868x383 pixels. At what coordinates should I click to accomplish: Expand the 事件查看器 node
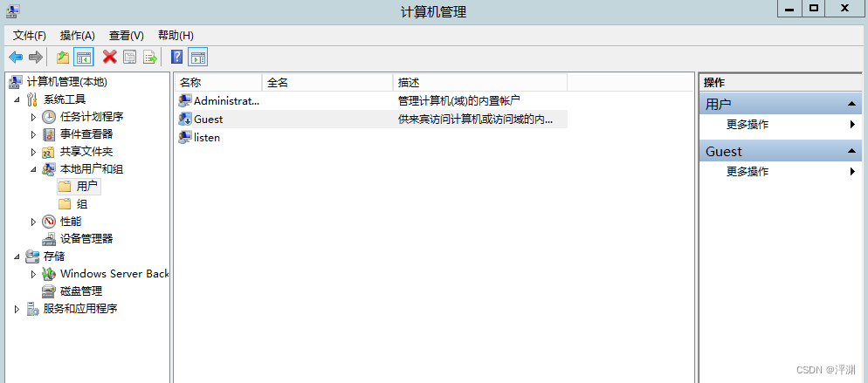coord(33,134)
